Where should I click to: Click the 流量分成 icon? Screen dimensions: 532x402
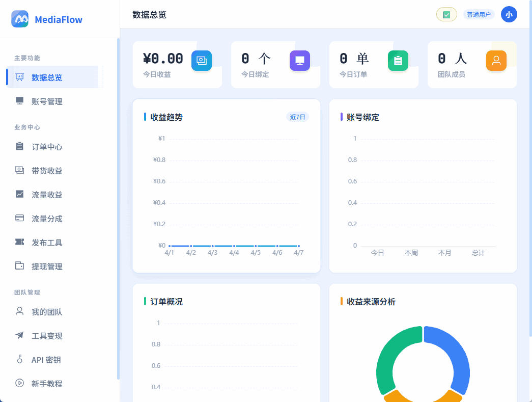click(x=19, y=219)
